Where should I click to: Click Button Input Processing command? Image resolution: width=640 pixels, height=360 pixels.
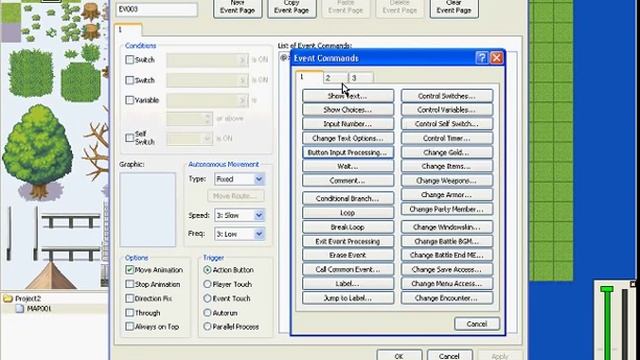(348, 152)
